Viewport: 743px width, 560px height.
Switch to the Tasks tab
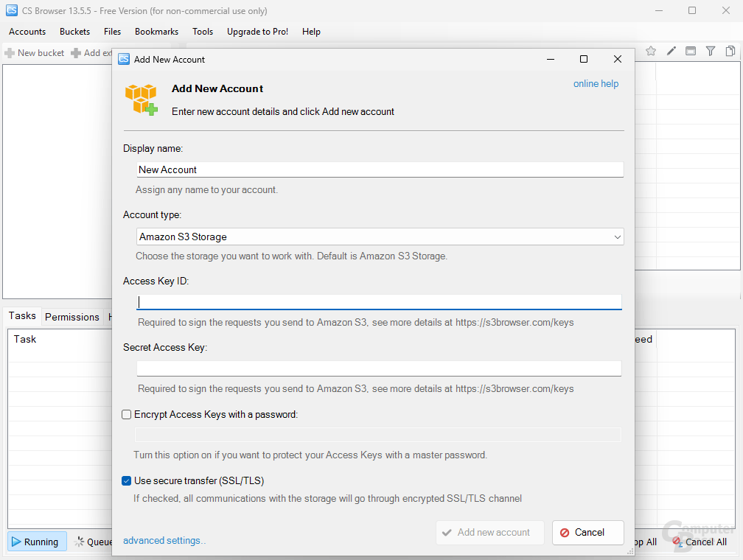pyautogui.click(x=22, y=316)
